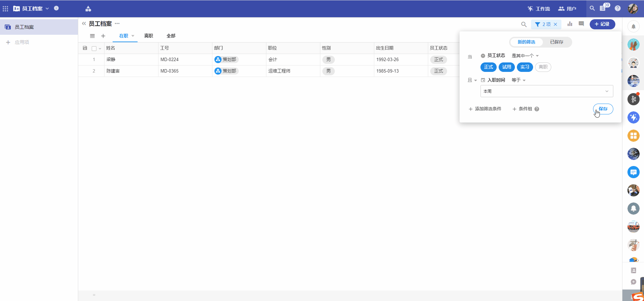Open the app grid launcher icon
The height and width of the screenshot is (301, 644).
tap(5, 8)
